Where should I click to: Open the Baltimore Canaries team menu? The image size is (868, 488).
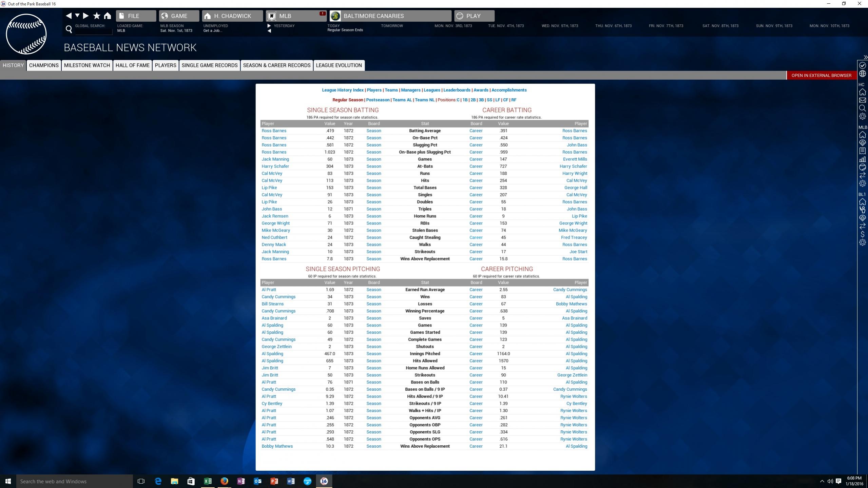[x=390, y=16]
